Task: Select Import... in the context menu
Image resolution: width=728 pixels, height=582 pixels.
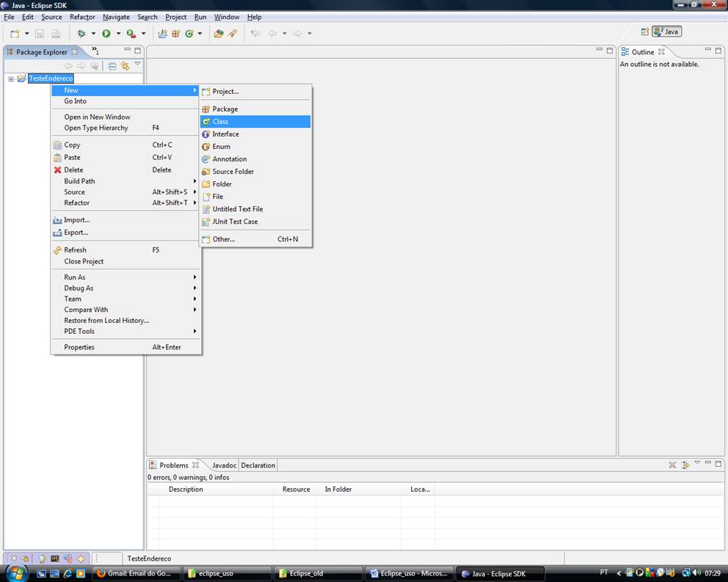Action: [125, 220]
